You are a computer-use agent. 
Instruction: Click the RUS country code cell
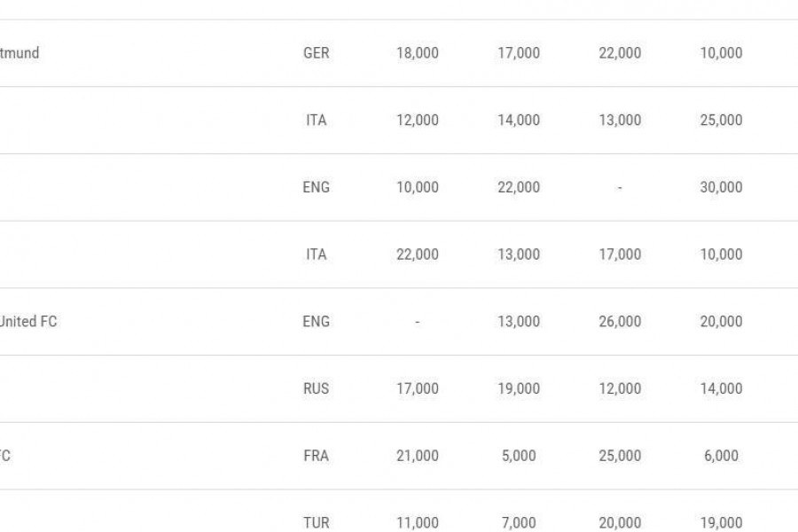point(316,388)
